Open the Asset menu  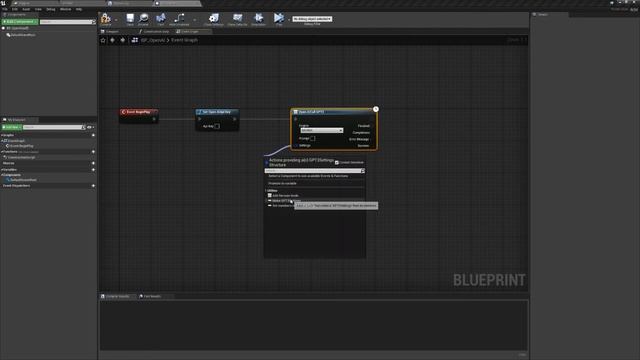(x=26, y=9)
